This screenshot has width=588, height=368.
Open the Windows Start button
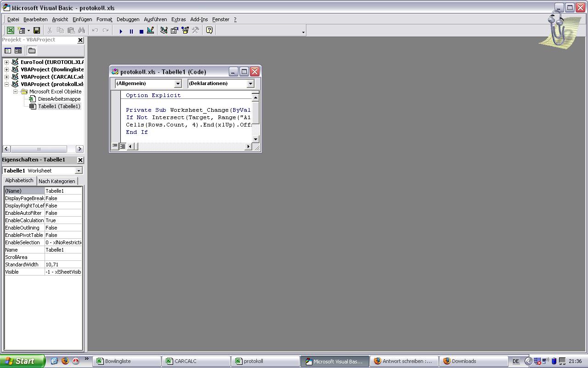(23, 361)
